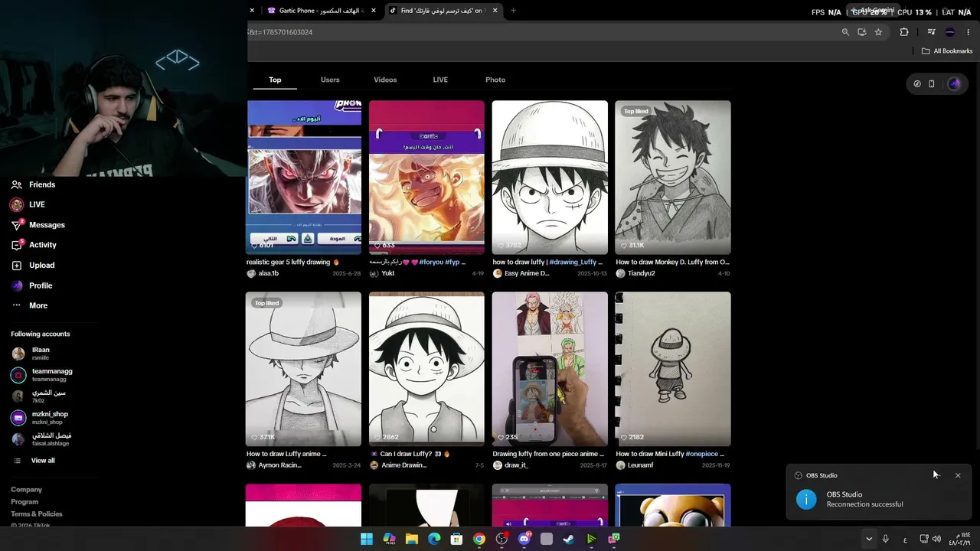980x551 pixels.
Task: Open the Can I draw Luffy? video thumbnail
Action: tap(426, 369)
